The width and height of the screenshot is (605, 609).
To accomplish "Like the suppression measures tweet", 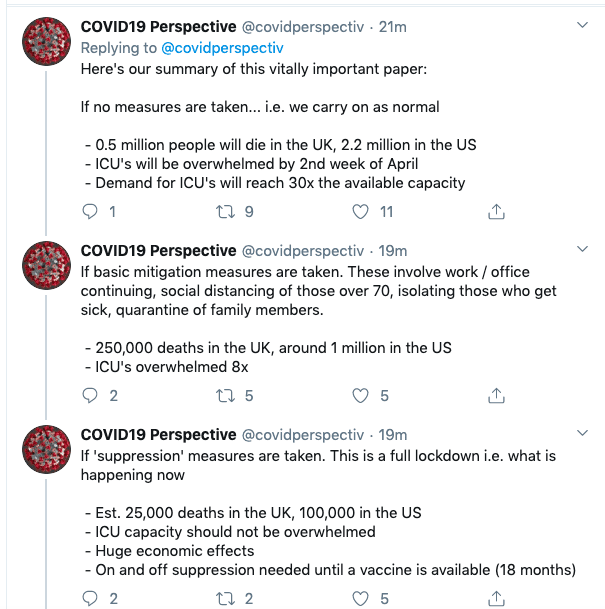I will click(x=360, y=599).
